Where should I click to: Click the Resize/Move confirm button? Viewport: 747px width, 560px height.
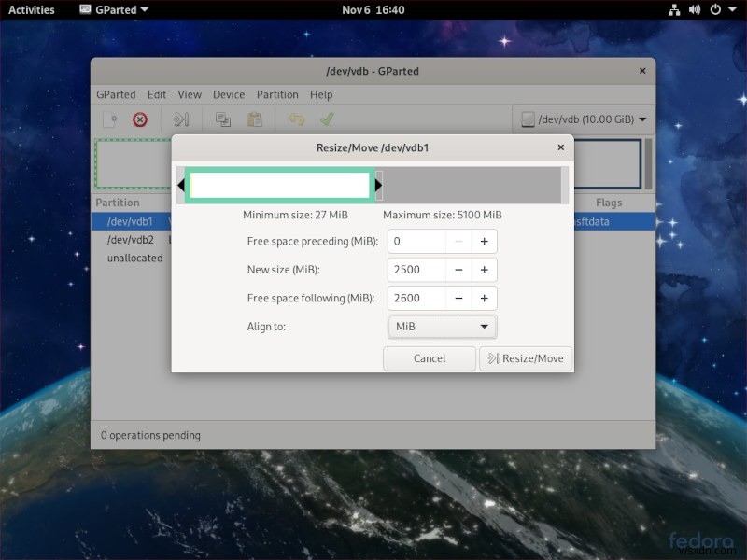[526, 358]
